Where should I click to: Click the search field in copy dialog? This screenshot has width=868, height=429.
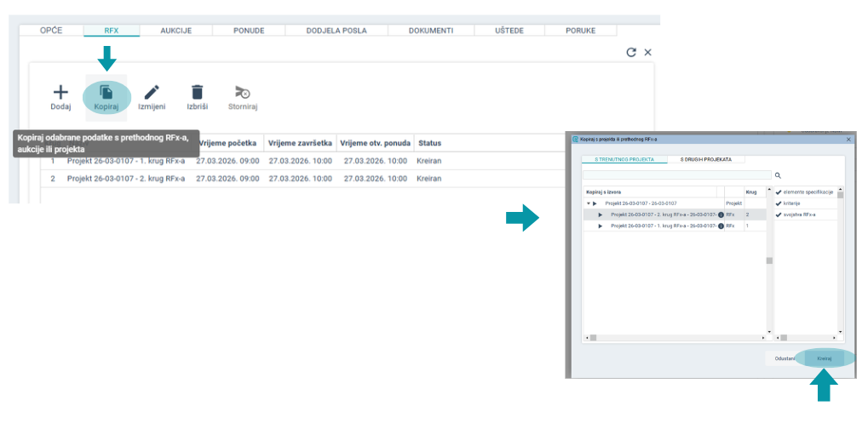point(677,175)
